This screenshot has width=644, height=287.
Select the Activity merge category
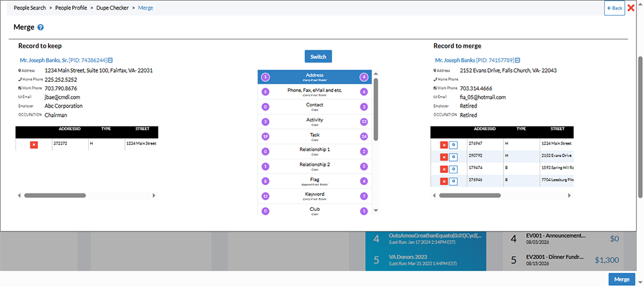(315, 122)
